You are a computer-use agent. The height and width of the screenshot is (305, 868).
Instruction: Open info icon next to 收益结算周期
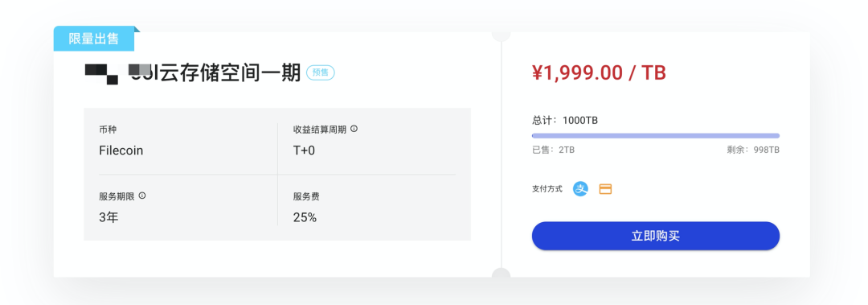click(x=354, y=129)
